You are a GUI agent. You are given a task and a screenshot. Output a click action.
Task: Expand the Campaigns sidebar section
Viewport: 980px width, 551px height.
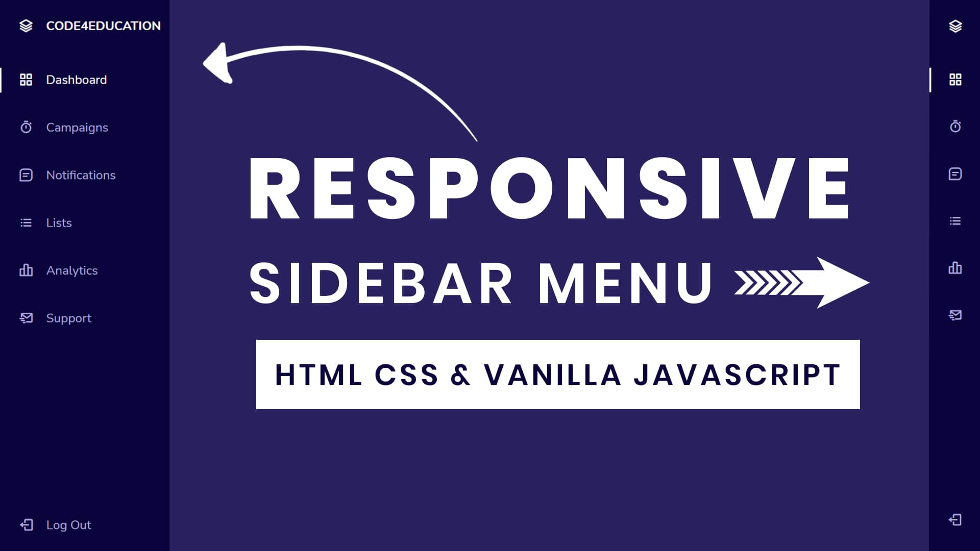[77, 127]
